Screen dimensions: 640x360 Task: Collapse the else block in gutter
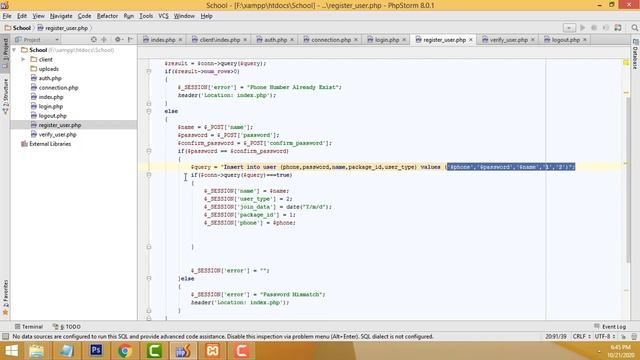tap(149, 111)
